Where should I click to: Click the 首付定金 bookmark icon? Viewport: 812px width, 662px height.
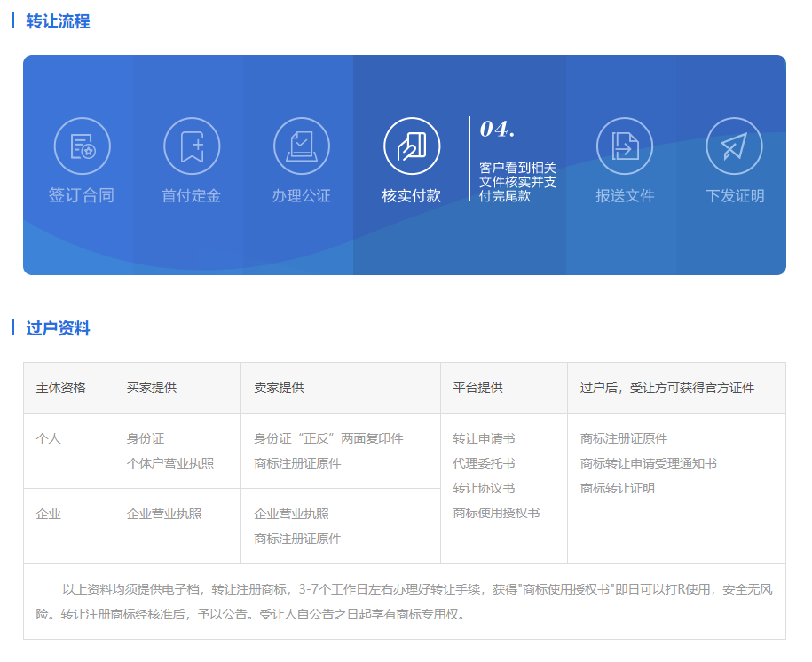(x=192, y=146)
